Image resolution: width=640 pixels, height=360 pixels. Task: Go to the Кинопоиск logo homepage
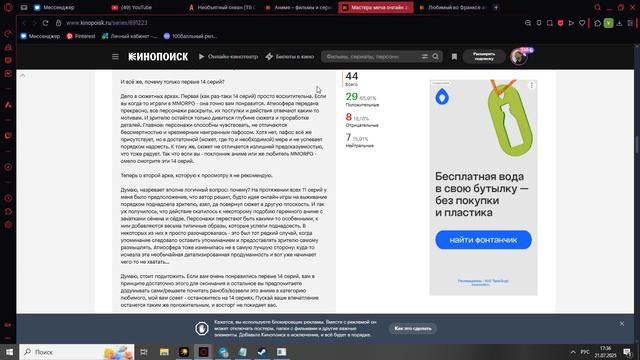(158, 57)
